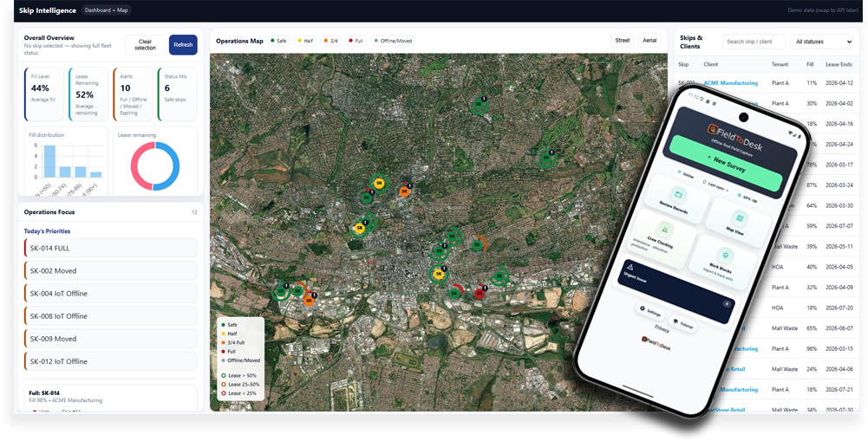Open Work Blocks tile on phone
Viewport: 868px width, 441px height.
(x=723, y=262)
